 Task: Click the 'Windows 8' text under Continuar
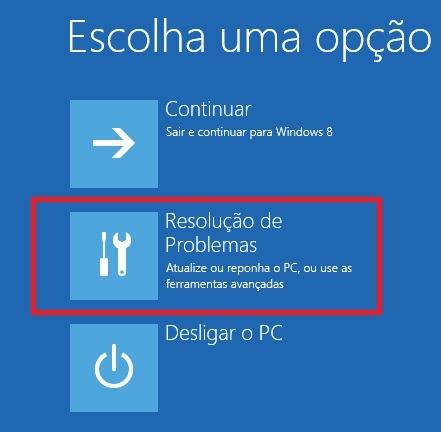coord(304,132)
